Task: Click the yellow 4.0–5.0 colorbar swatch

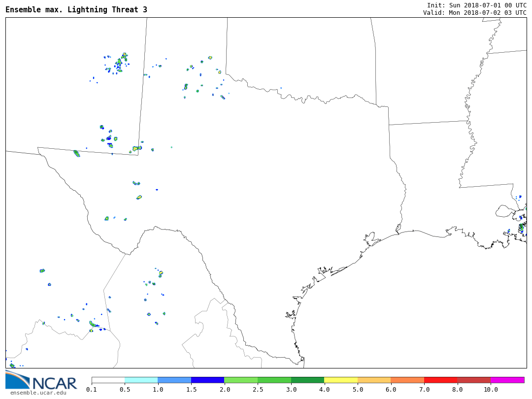Action: 340,380
